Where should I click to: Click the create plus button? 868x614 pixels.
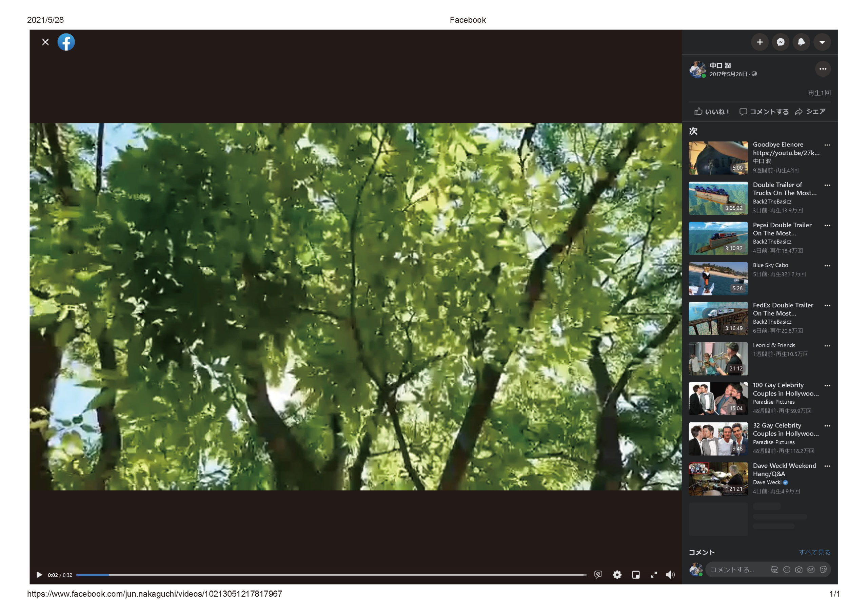pyautogui.click(x=759, y=42)
